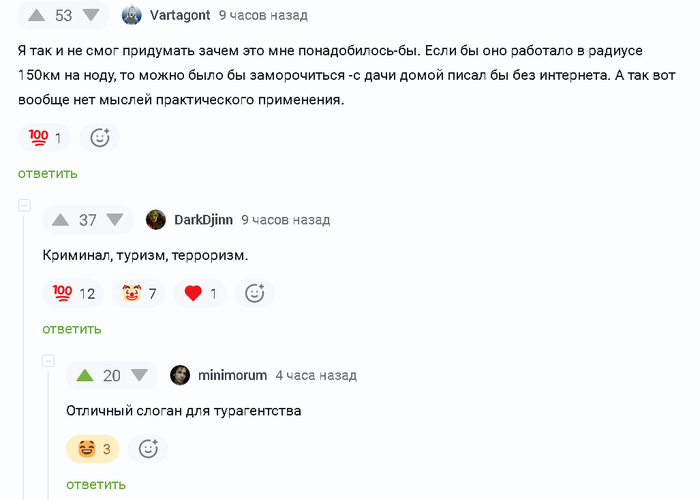Click green upvote arrow on minimorum's comment
This screenshot has height=500, width=700.
[85, 375]
